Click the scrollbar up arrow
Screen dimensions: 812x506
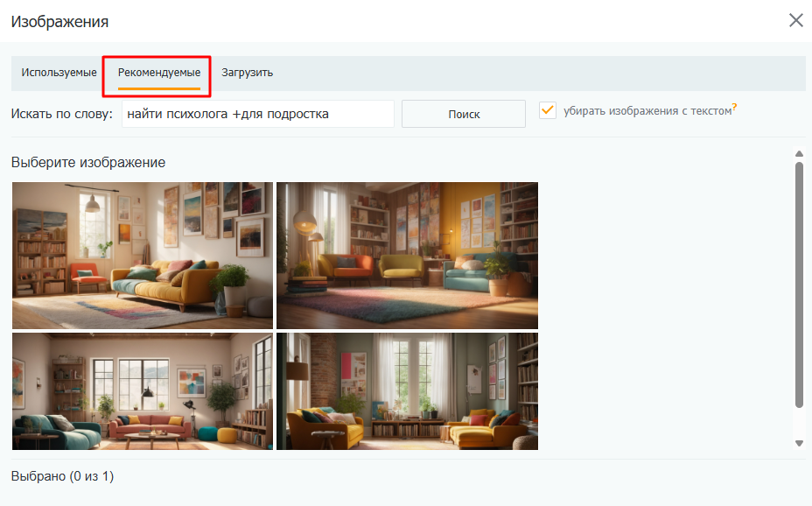point(799,154)
